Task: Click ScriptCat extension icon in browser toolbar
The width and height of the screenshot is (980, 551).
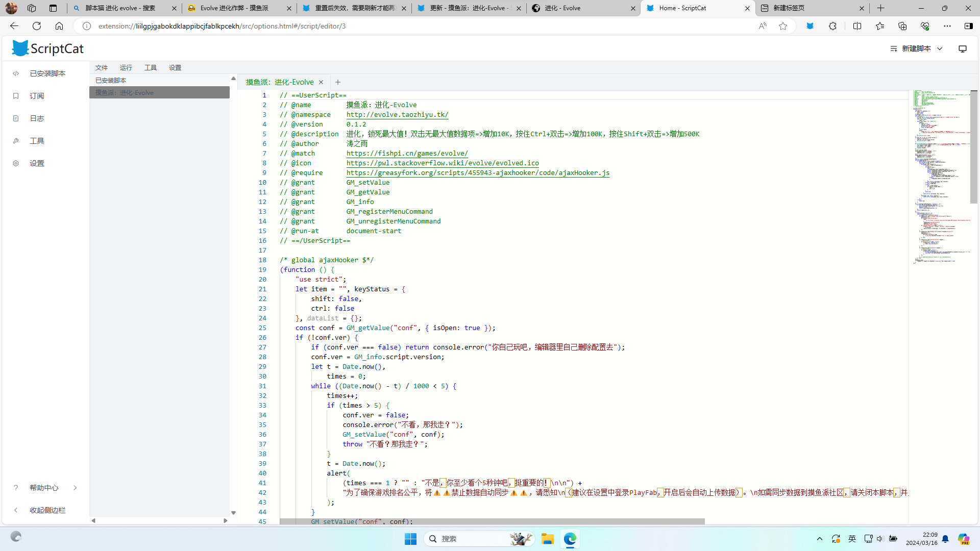Action: [x=810, y=26]
